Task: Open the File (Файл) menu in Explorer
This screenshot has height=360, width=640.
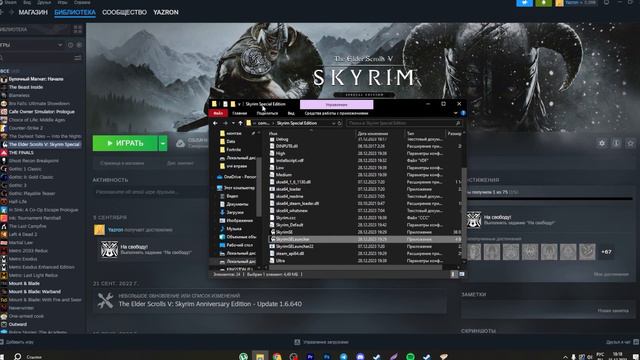Action: coord(218,113)
